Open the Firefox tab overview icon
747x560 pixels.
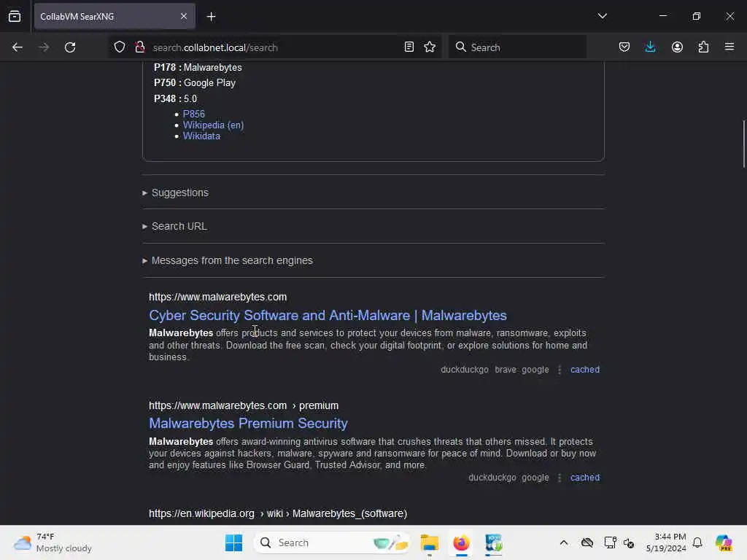click(15, 16)
